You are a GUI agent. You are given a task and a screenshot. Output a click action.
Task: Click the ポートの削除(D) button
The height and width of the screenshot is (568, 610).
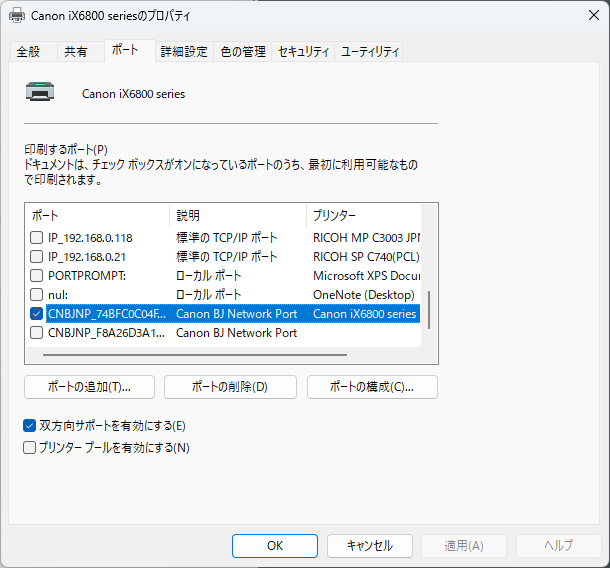tap(230, 387)
